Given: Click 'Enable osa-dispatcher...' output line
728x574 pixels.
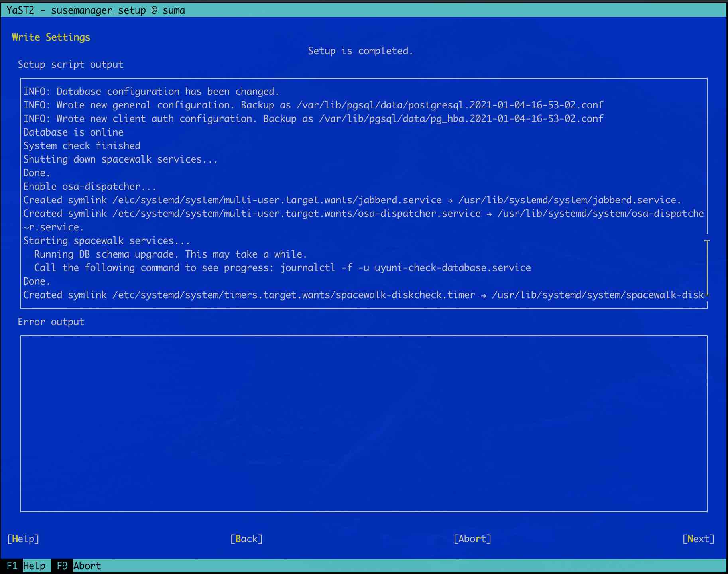Looking at the screenshot, I should click(90, 186).
